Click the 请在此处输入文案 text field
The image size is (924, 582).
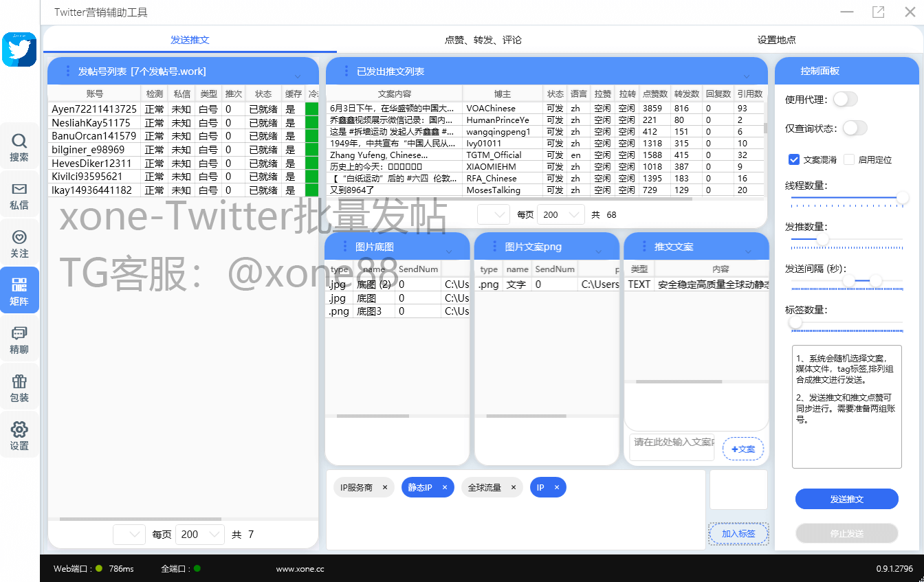672,447
